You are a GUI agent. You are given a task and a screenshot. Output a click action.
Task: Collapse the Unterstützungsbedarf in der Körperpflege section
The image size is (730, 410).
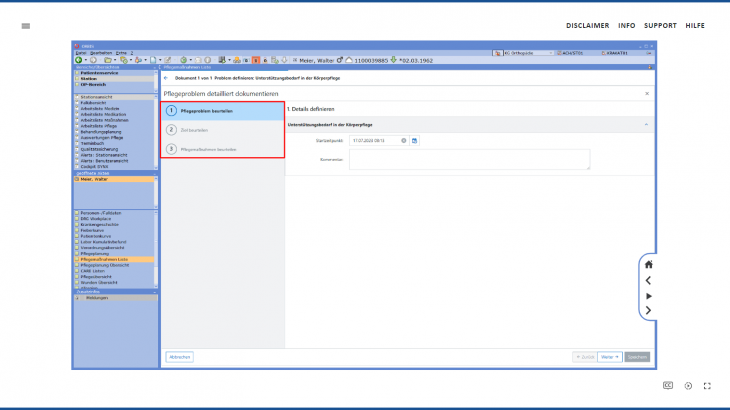pyautogui.click(x=646, y=124)
